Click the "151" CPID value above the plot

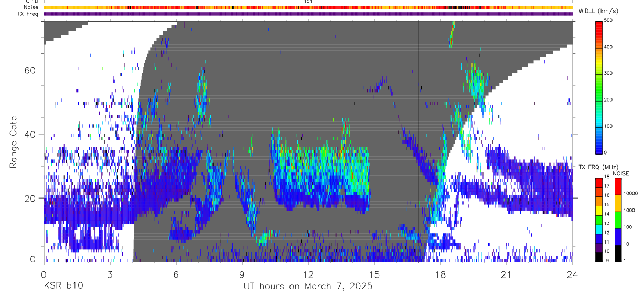click(308, 2)
